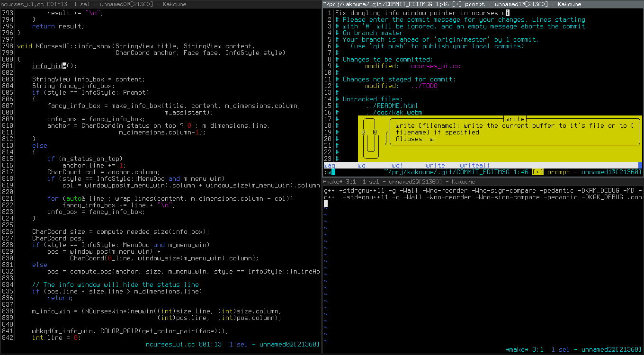Click the yellow [+] modified indicator in the prompt status bar
The height and width of the screenshot is (355, 644).
click(x=537, y=172)
